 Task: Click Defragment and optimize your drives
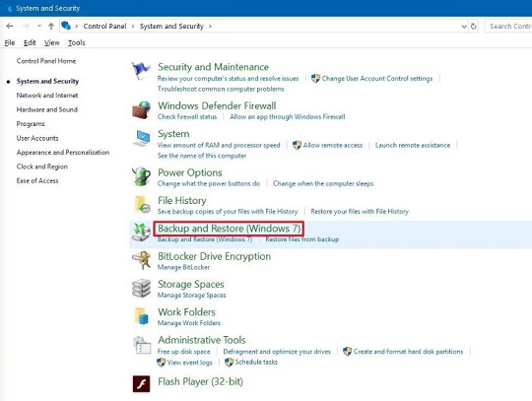pos(277,352)
